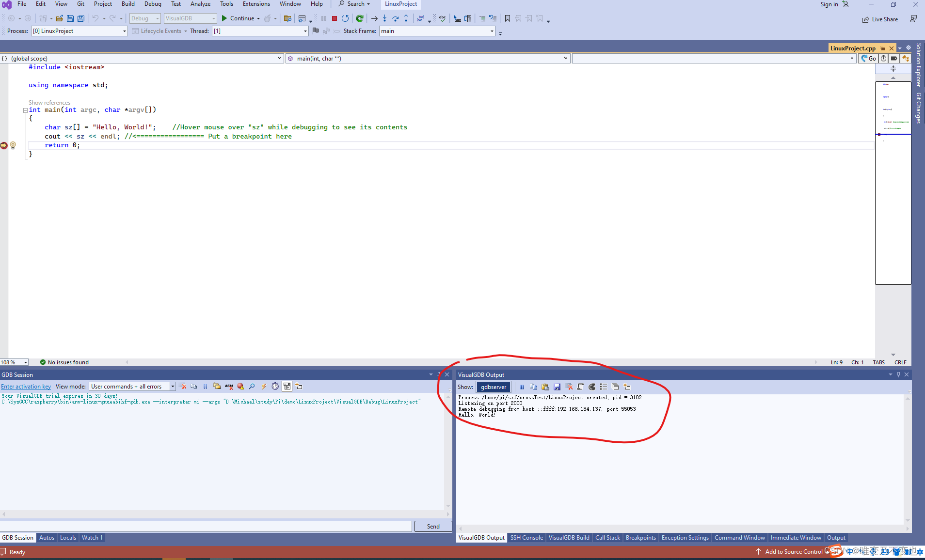The height and width of the screenshot is (560, 925).
Task: Open the View mode dropdown in GDB Session
Action: pyautogui.click(x=132, y=387)
